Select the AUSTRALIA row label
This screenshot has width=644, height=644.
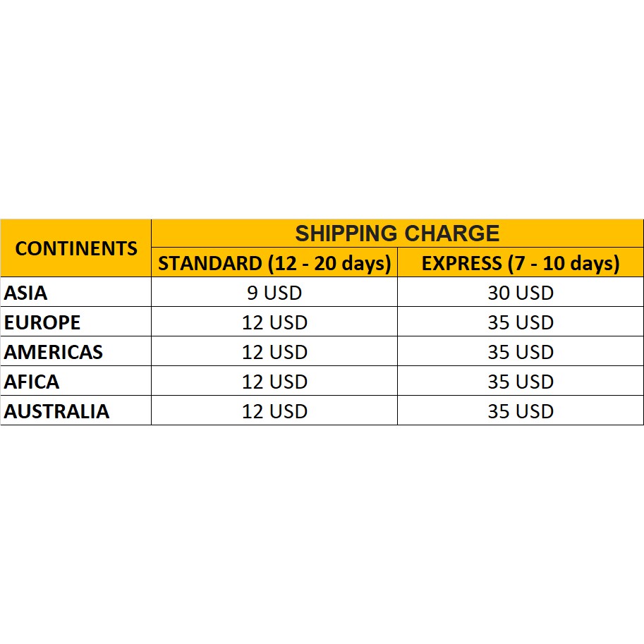point(56,411)
